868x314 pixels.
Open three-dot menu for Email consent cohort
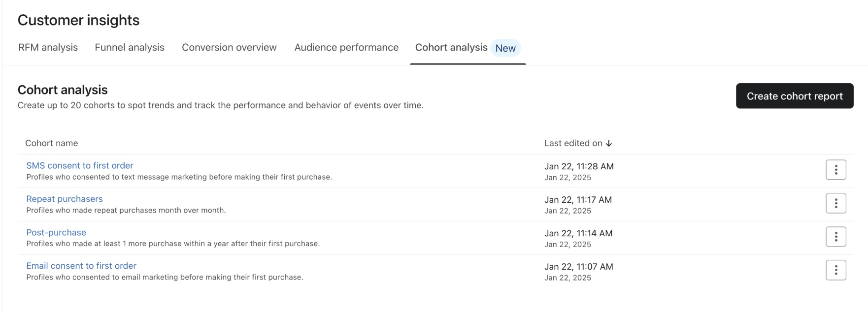tap(835, 270)
